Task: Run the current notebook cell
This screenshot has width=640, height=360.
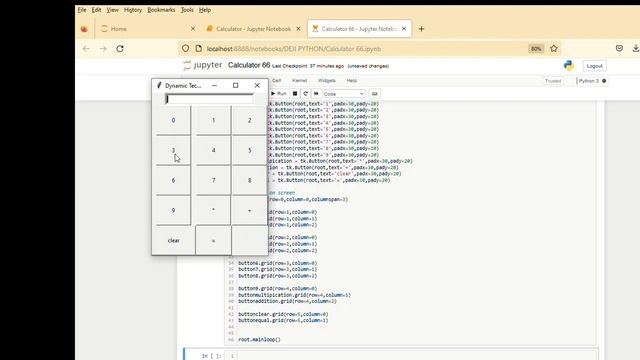Action: pos(279,94)
